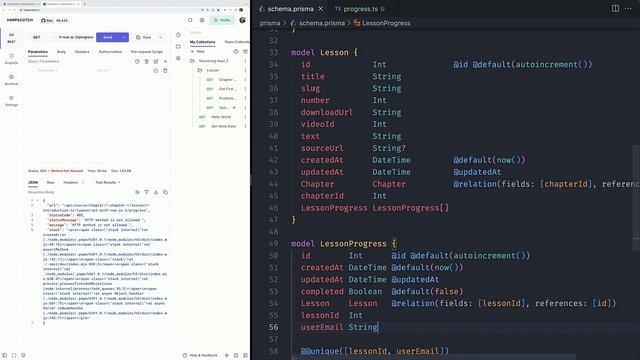The height and width of the screenshot is (360, 640).
Task: Delete the first parameter row
Action: click(165, 71)
